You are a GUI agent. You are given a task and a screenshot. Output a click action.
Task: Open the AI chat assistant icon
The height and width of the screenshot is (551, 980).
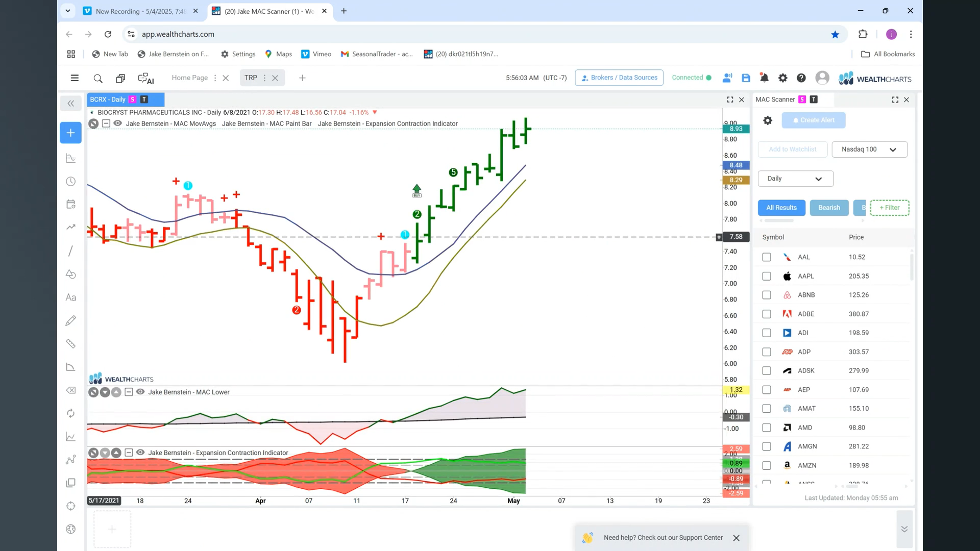coord(145,78)
